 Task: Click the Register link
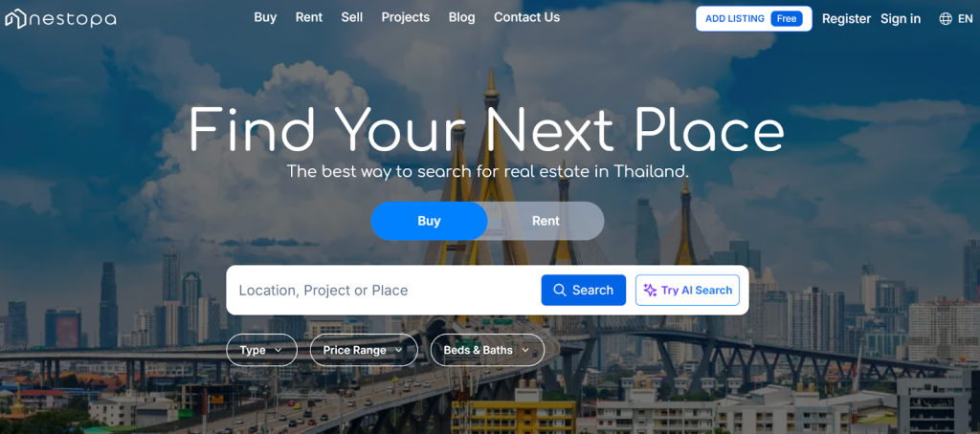click(x=846, y=19)
